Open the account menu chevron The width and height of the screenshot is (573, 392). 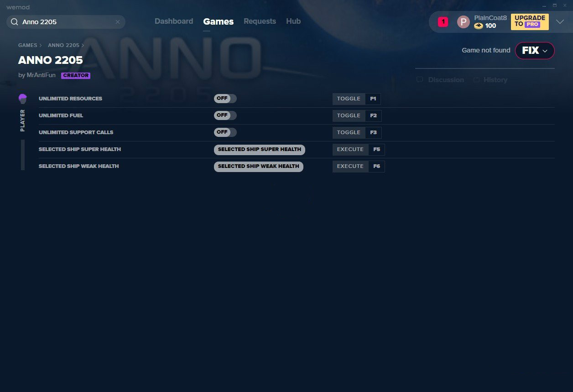(560, 22)
